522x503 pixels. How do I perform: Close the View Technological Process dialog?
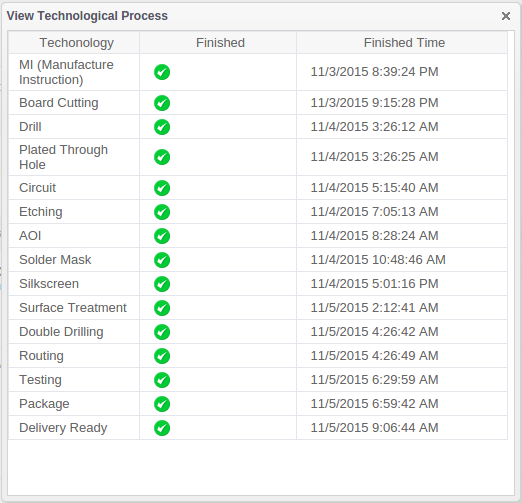point(506,16)
